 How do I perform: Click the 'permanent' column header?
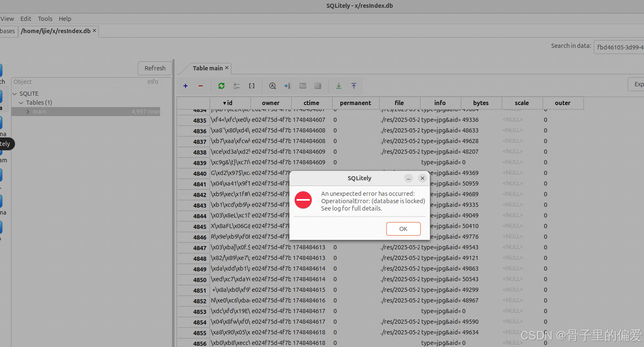pos(356,103)
